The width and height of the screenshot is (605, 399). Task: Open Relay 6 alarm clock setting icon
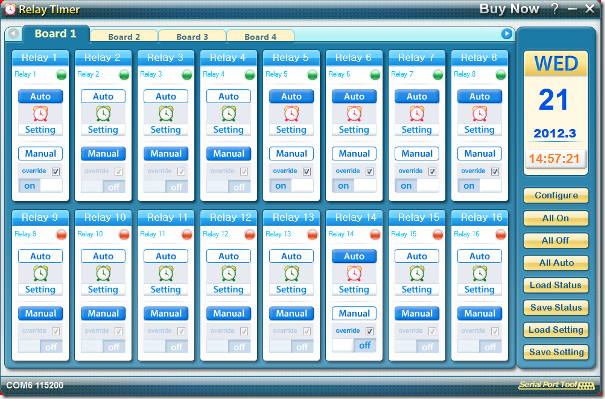click(x=354, y=114)
